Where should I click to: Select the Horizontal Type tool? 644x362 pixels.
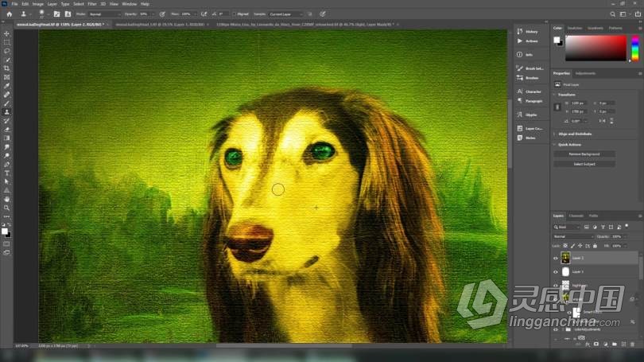tap(6, 173)
